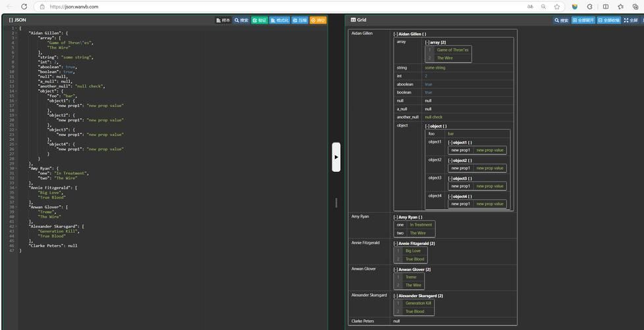The width and height of the screenshot is (644, 330).
Task: Click the 'some string' value cell in Grid
Action: tap(435, 67)
